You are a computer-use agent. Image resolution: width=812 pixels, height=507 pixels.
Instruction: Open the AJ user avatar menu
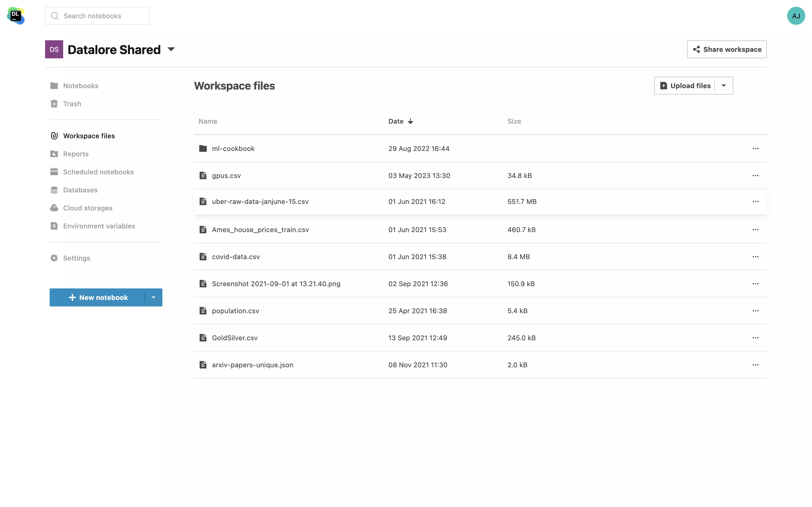[x=796, y=16]
